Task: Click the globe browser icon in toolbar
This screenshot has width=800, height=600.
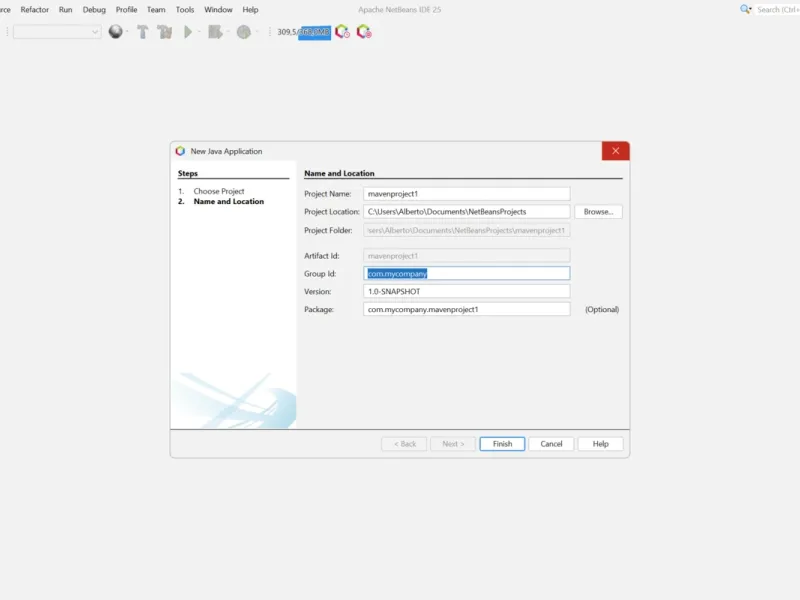Action: coord(116,32)
